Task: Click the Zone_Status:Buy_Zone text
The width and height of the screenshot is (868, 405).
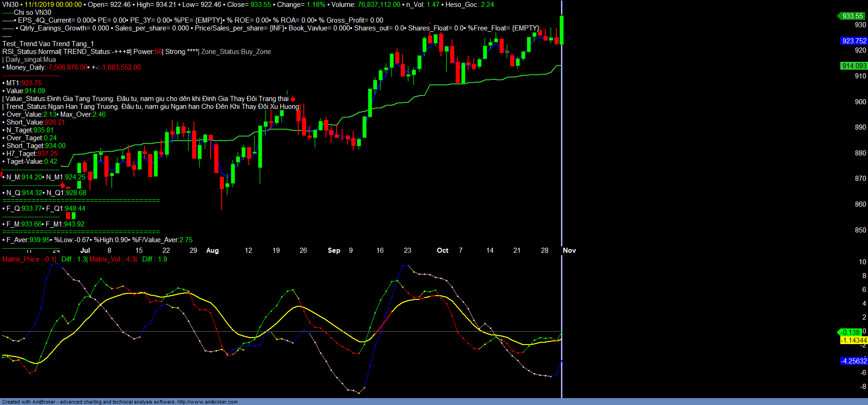Action: pyautogui.click(x=236, y=52)
